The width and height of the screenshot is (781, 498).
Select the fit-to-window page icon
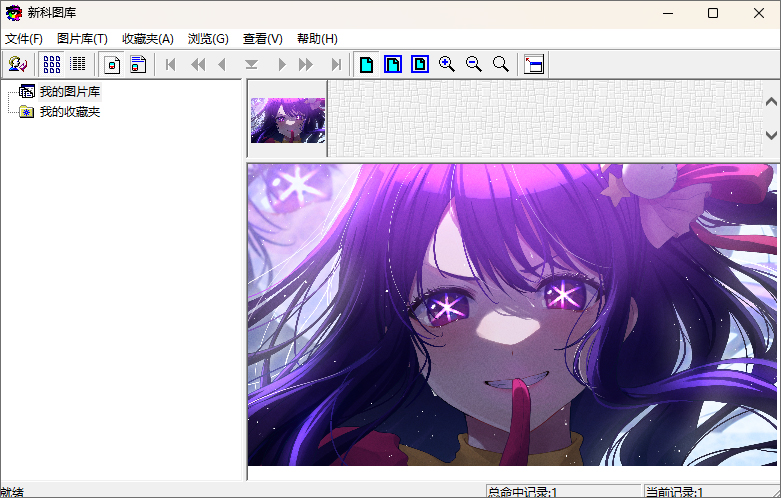(x=393, y=64)
